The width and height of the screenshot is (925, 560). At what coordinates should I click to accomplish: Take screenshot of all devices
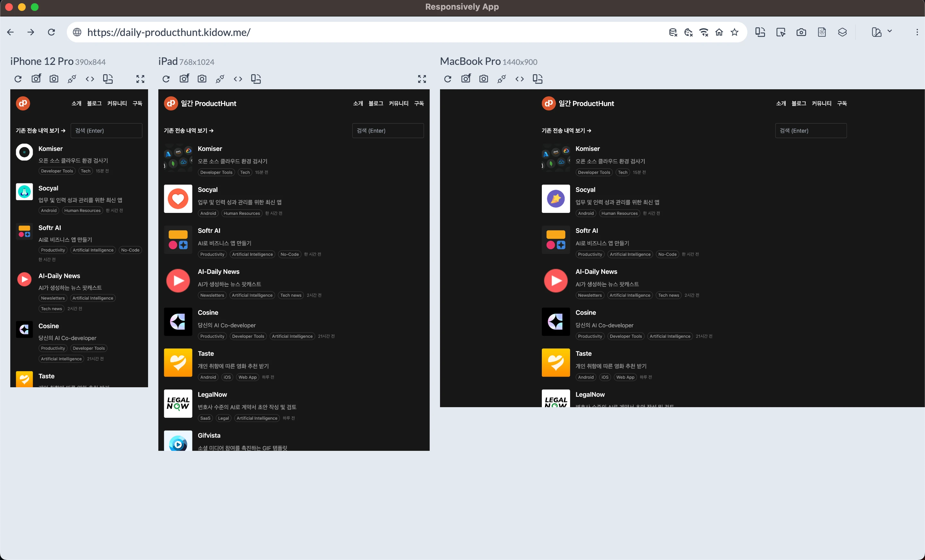pos(801,32)
